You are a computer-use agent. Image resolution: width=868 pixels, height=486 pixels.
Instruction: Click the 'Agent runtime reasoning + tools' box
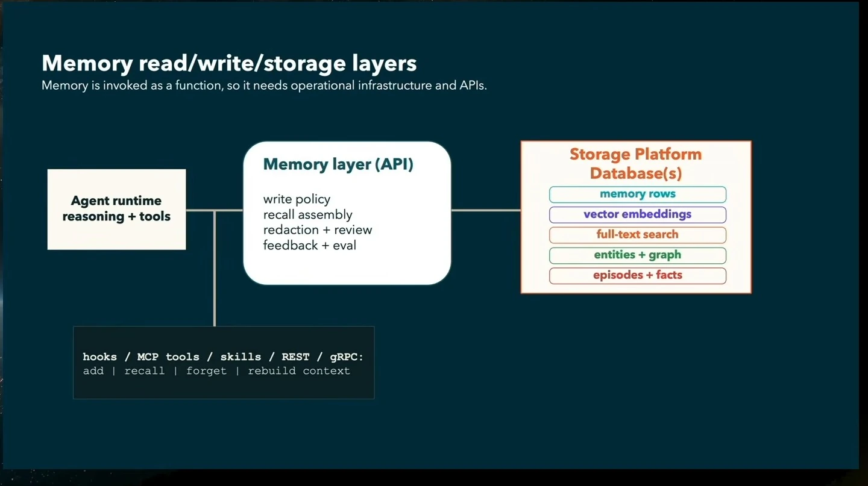(x=116, y=209)
